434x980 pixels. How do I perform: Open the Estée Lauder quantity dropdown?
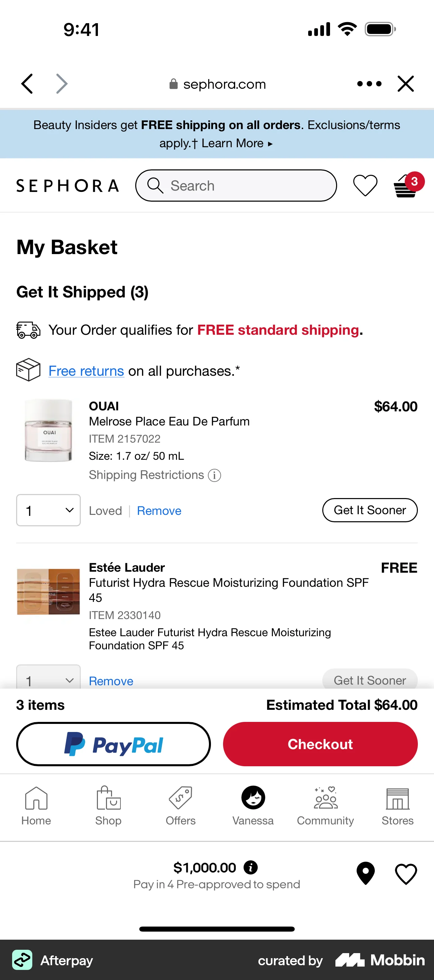click(x=48, y=681)
